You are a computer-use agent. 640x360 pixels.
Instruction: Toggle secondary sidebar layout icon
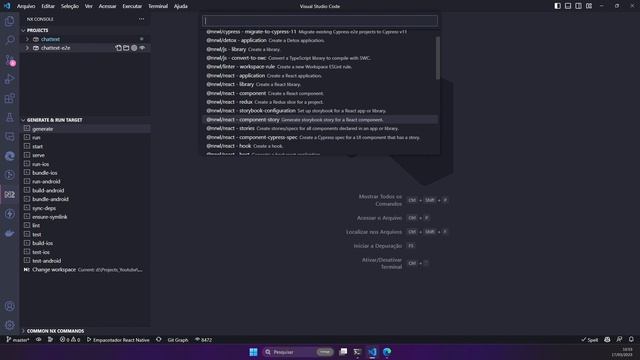[578, 6]
